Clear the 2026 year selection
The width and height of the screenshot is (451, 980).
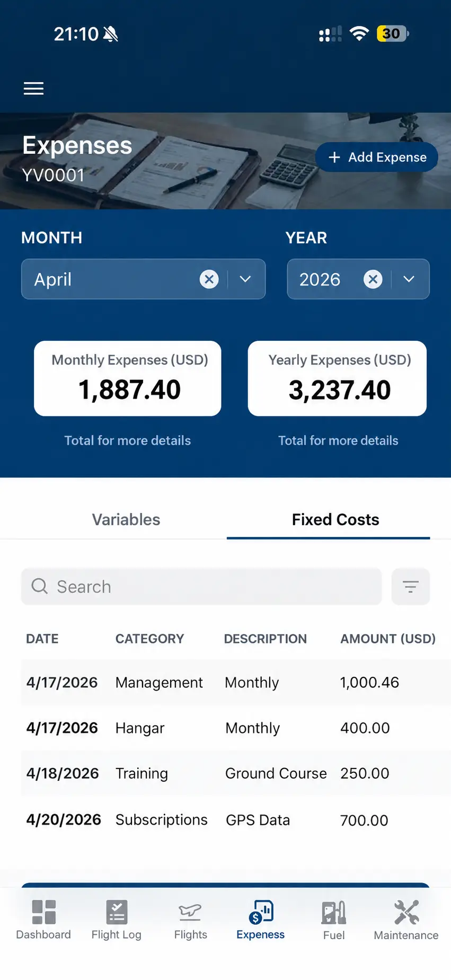tap(373, 279)
